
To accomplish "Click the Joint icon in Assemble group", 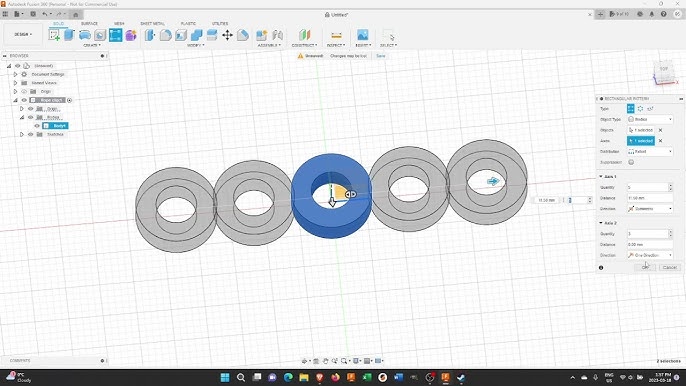I will (277, 35).
